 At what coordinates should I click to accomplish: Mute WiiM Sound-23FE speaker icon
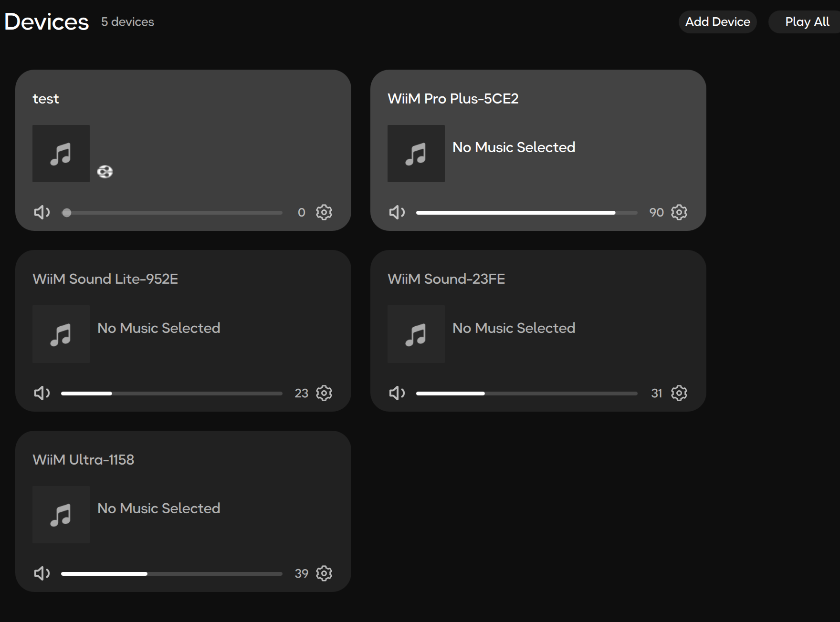[397, 393]
